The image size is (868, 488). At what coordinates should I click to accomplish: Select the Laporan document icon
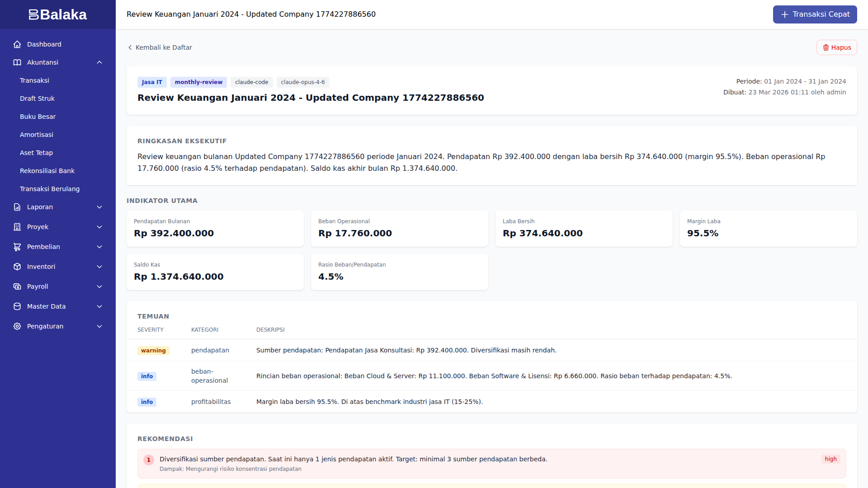coord(17,207)
